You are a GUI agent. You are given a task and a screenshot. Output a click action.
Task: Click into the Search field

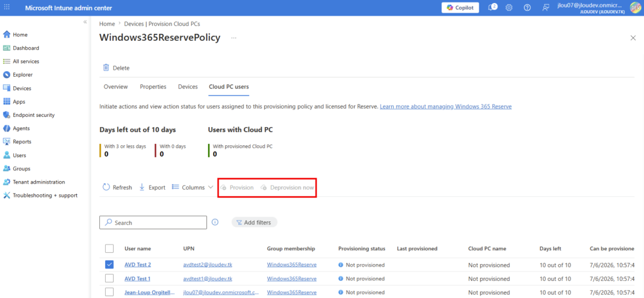tap(153, 223)
